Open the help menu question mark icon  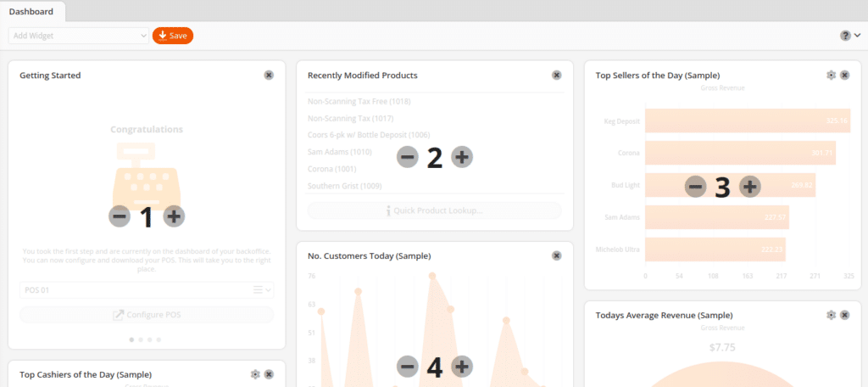pos(845,36)
